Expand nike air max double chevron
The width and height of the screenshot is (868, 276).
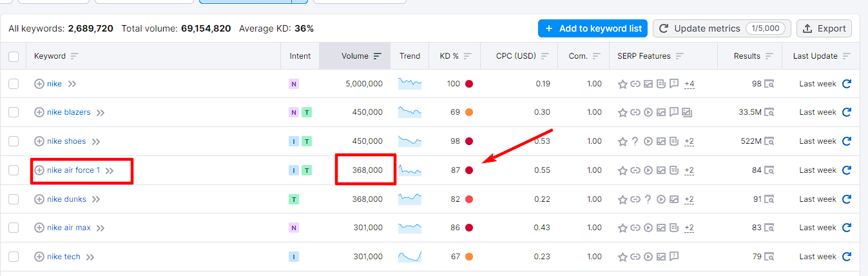[x=101, y=228]
